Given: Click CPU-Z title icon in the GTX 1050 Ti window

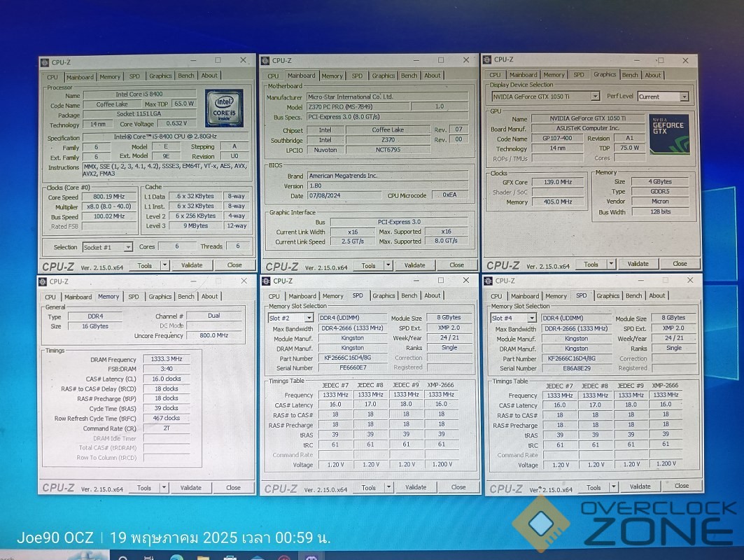Looking at the screenshot, I should click(487, 60).
